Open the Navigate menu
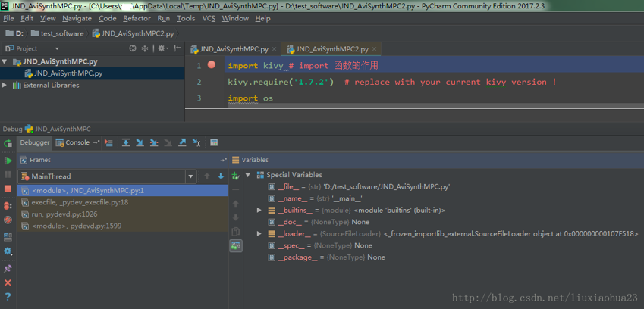Viewport: 644px width, 309px height. point(77,18)
